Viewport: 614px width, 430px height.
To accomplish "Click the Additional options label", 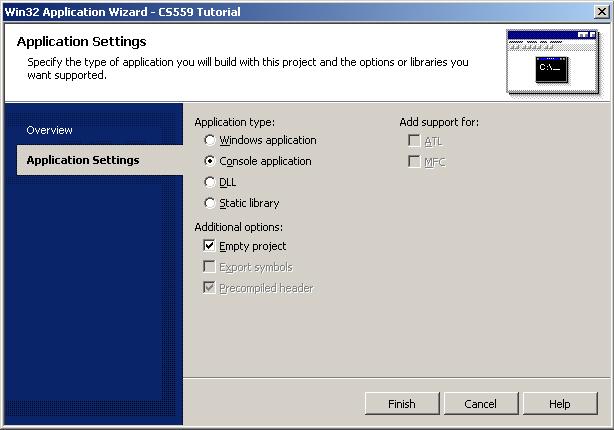I will coord(238,227).
